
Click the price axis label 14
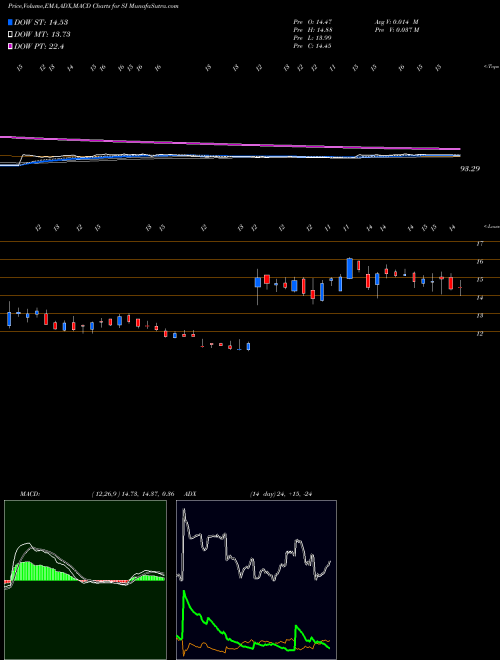(x=479, y=298)
